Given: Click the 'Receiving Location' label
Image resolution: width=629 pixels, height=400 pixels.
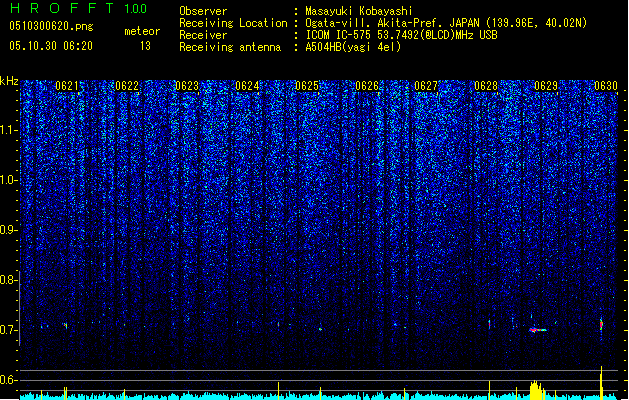Looking at the screenshot, I should pyautogui.click(x=233, y=23).
